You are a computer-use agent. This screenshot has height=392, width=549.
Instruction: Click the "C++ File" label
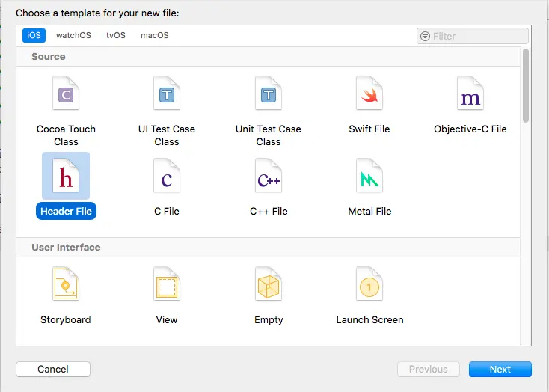click(269, 211)
